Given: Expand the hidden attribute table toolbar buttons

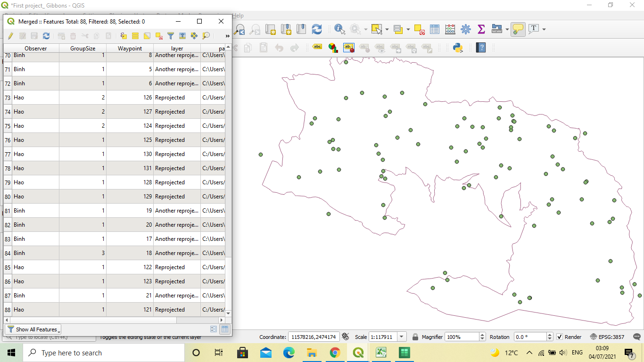Looking at the screenshot, I should 227,36.
